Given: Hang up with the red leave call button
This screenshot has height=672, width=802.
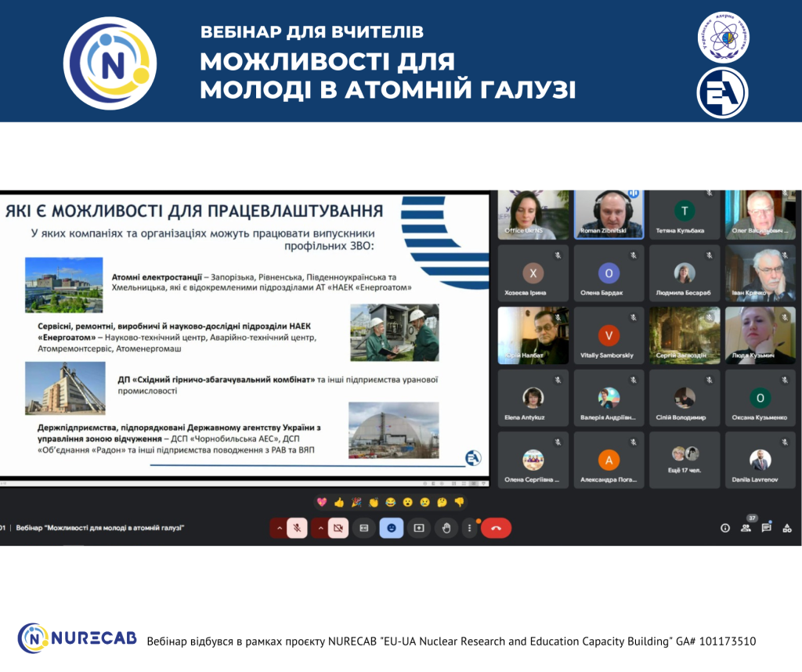Looking at the screenshot, I should tap(496, 528).
